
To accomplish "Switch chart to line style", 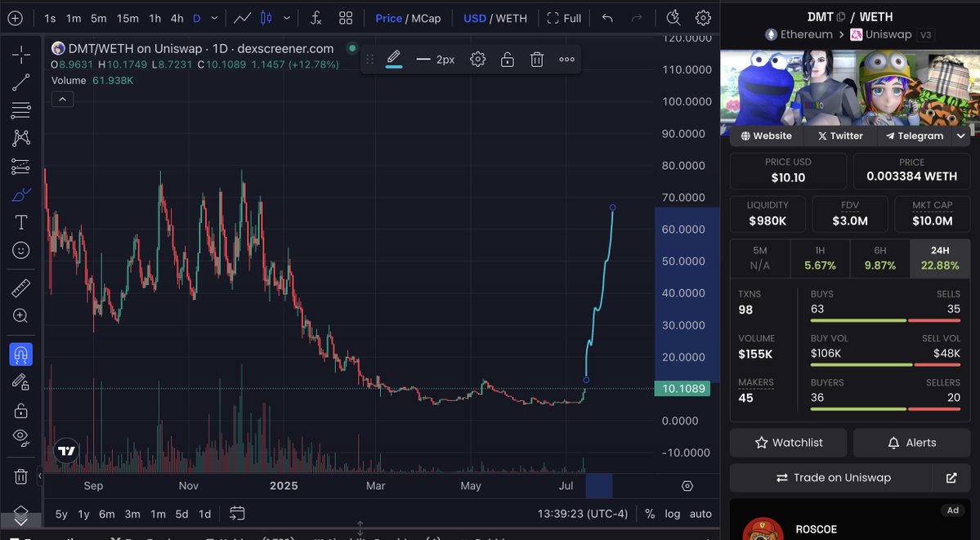I will 243,18.
